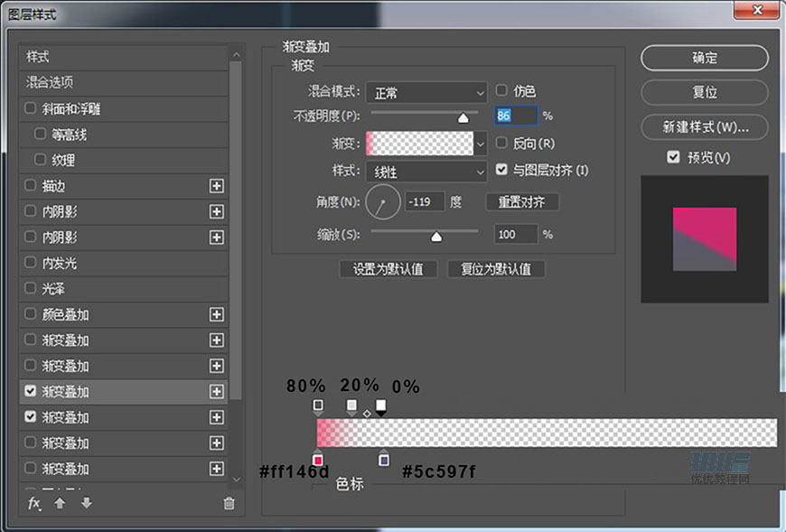Enable the 仿色 dither checkbox
This screenshot has width=786, height=532.
[502, 91]
